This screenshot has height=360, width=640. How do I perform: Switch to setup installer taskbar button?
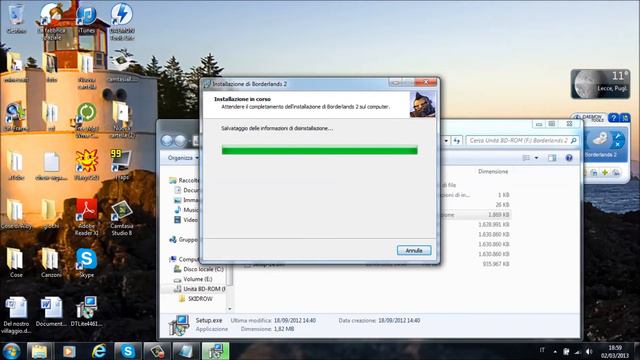pyautogui.click(x=216, y=351)
